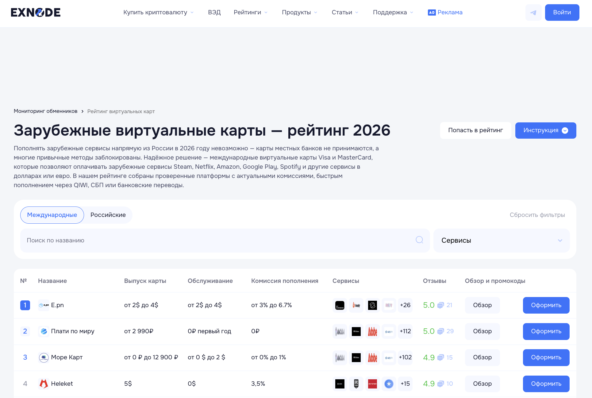592x398 pixels.
Task: Open the EXNODE logo home link
Action: [x=35, y=12]
